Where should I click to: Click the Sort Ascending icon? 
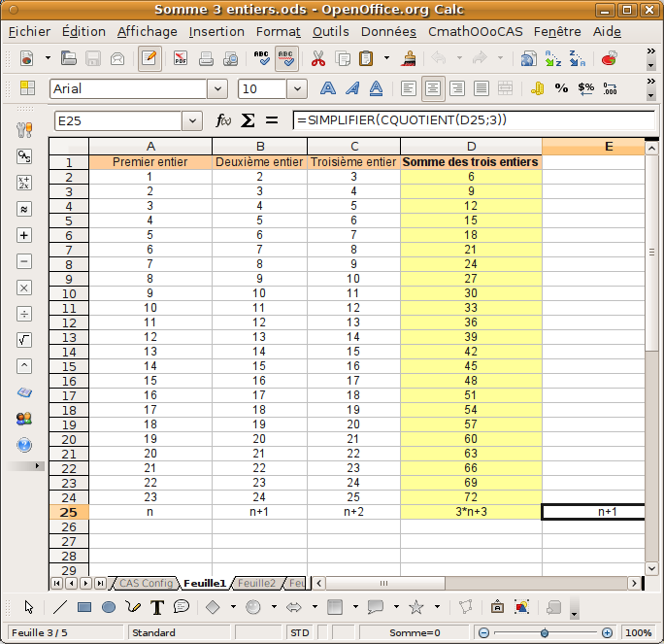click(553, 58)
